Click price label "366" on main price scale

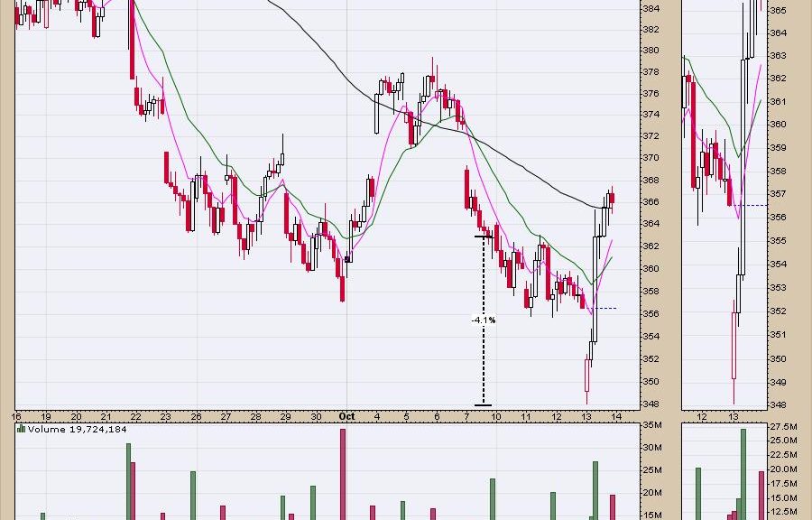651,202
